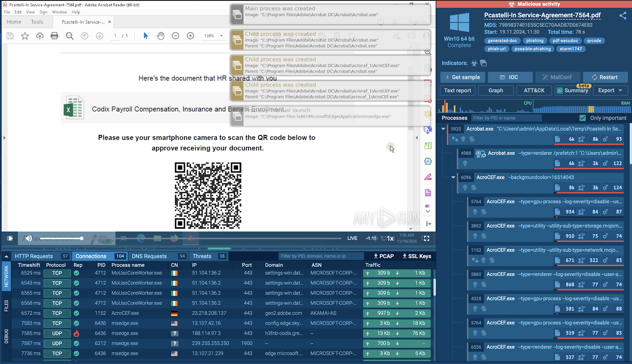
Task: Download the SSL Keys
Action: pos(417,256)
